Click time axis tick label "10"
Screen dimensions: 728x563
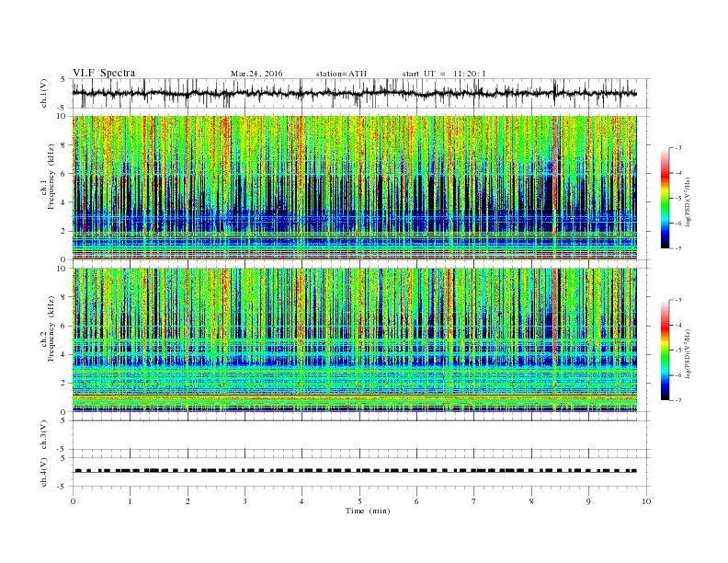click(646, 501)
